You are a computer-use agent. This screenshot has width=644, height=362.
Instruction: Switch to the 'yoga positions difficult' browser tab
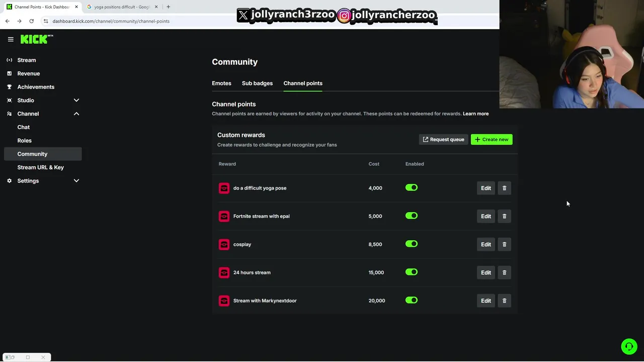click(x=122, y=7)
